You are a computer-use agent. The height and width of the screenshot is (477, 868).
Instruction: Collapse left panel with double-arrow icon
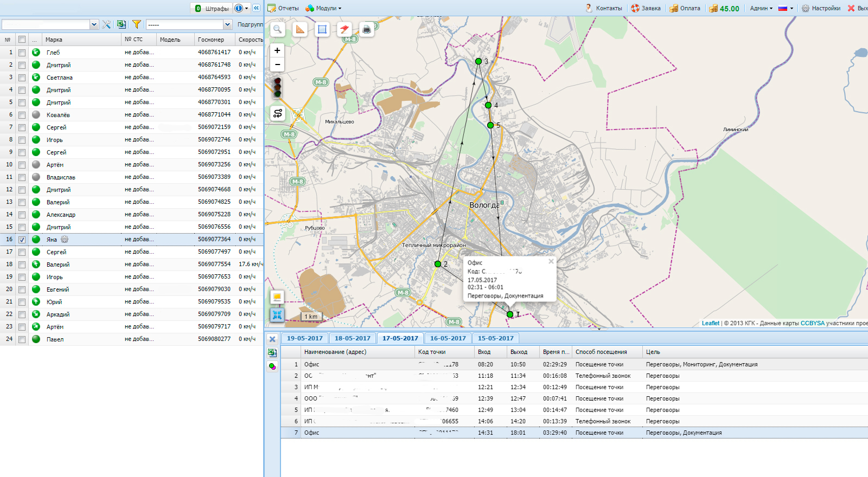(x=257, y=8)
